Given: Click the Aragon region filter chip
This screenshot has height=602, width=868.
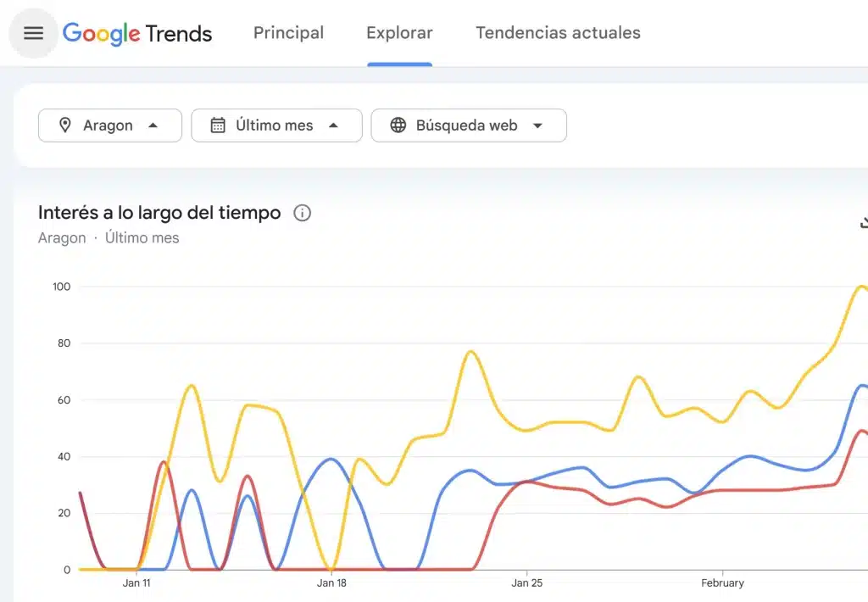Looking at the screenshot, I should coord(109,125).
